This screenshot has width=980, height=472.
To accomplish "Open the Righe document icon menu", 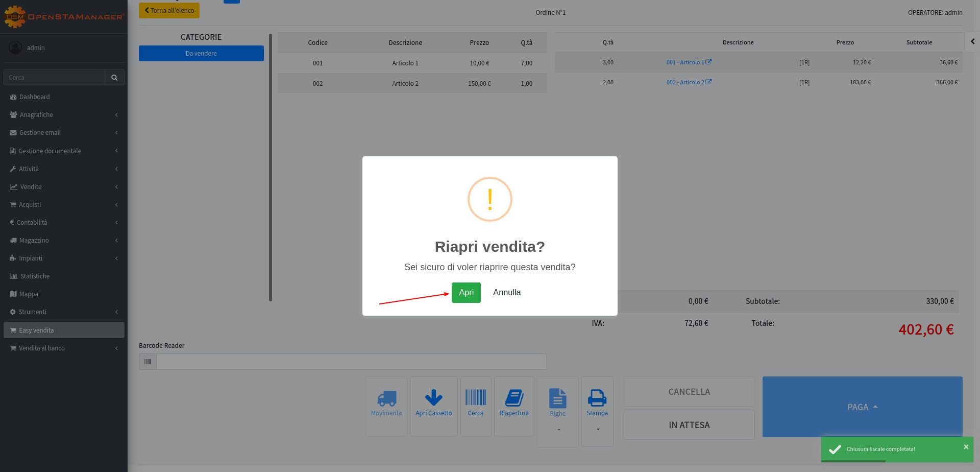I will pyautogui.click(x=557, y=399).
